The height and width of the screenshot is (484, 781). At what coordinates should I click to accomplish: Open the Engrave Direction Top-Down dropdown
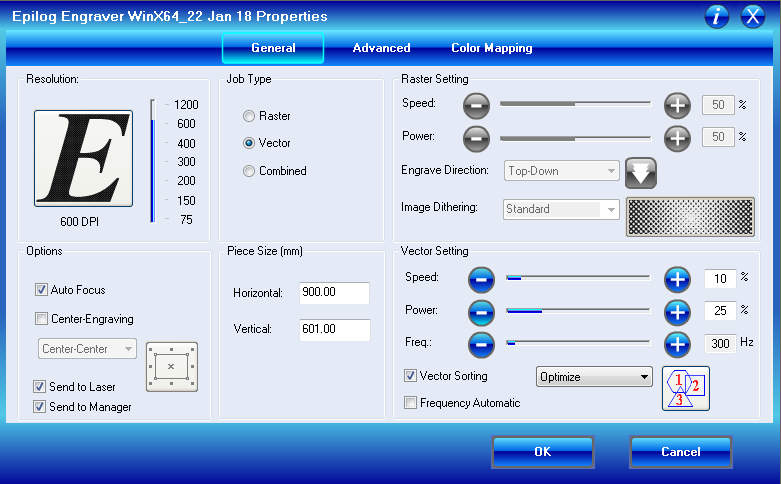pos(561,171)
